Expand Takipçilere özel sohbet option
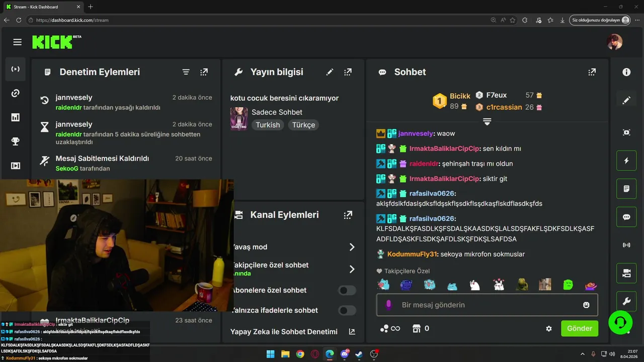This screenshot has height=362, width=644. [352, 269]
